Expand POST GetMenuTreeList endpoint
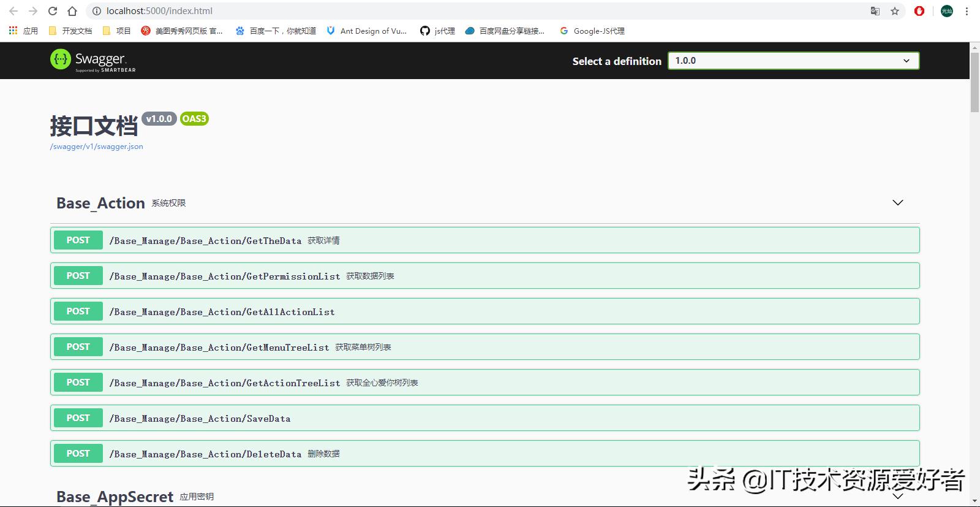Viewport: 980px width, 507px height. 485,347
